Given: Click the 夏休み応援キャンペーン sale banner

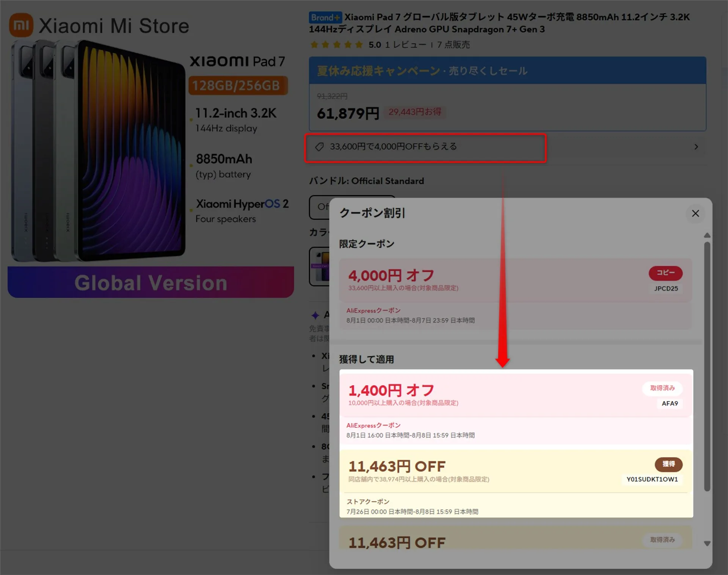Looking at the screenshot, I should [507, 71].
